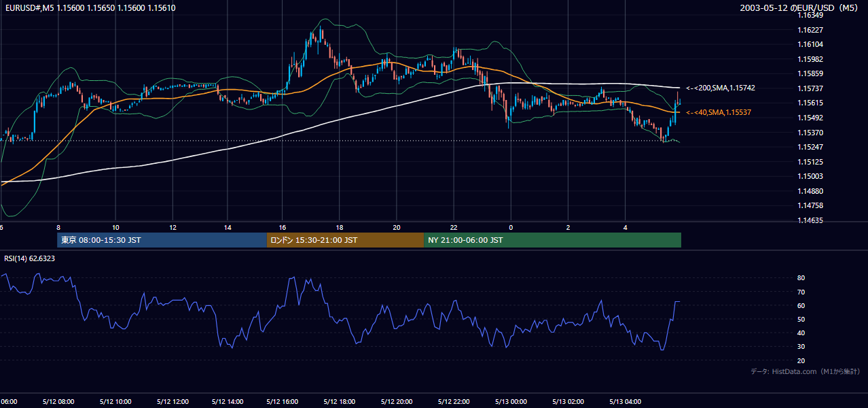Click RSI axis level 60
This screenshot has height=408, width=868.
(x=801, y=305)
